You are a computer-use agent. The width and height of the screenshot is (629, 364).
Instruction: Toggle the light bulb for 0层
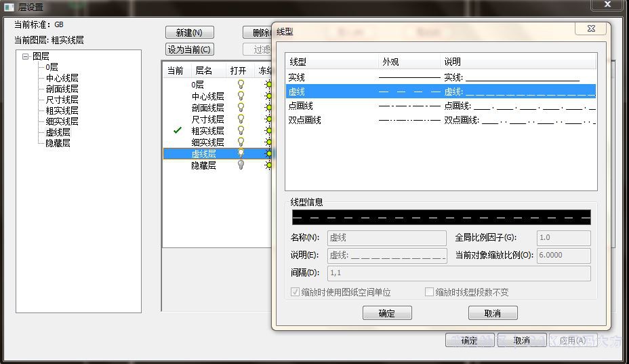[x=241, y=84]
